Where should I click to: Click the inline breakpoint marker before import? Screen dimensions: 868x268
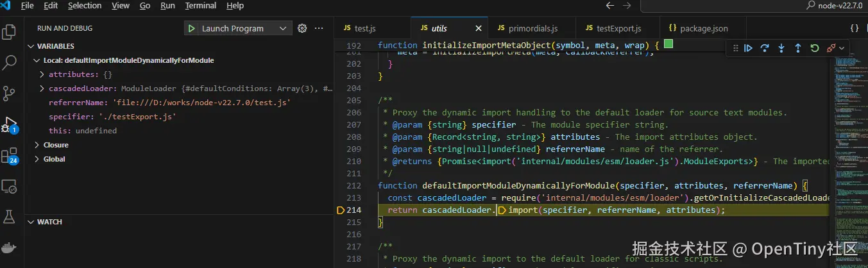502,210
